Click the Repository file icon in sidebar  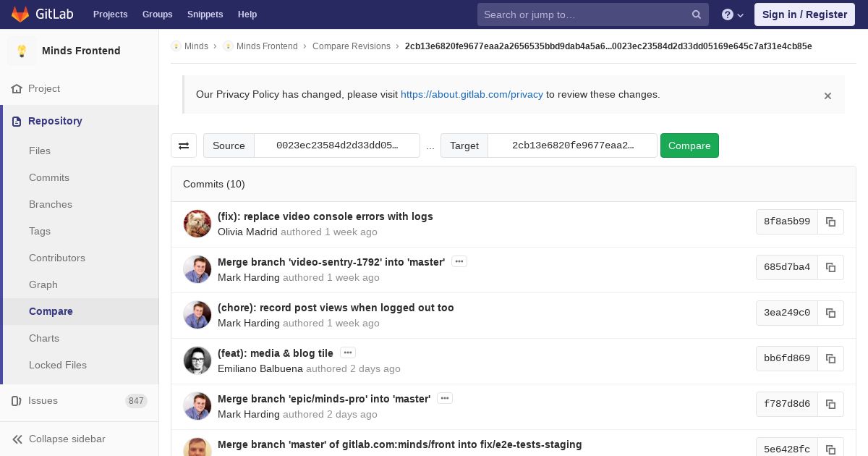coord(17,121)
